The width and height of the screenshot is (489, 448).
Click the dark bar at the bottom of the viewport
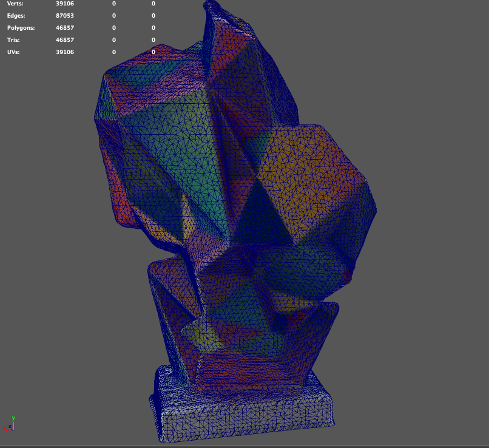pyautogui.click(x=243, y=445)
